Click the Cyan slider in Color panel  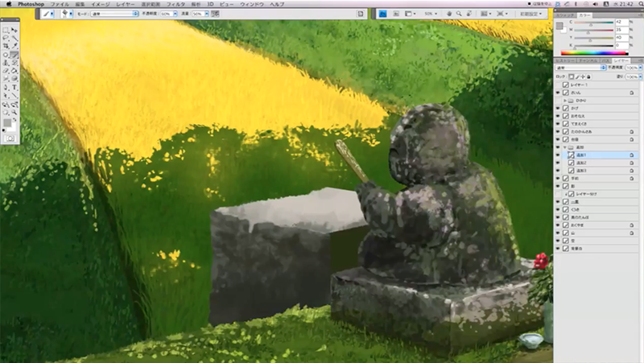click(x=594, y=23)
